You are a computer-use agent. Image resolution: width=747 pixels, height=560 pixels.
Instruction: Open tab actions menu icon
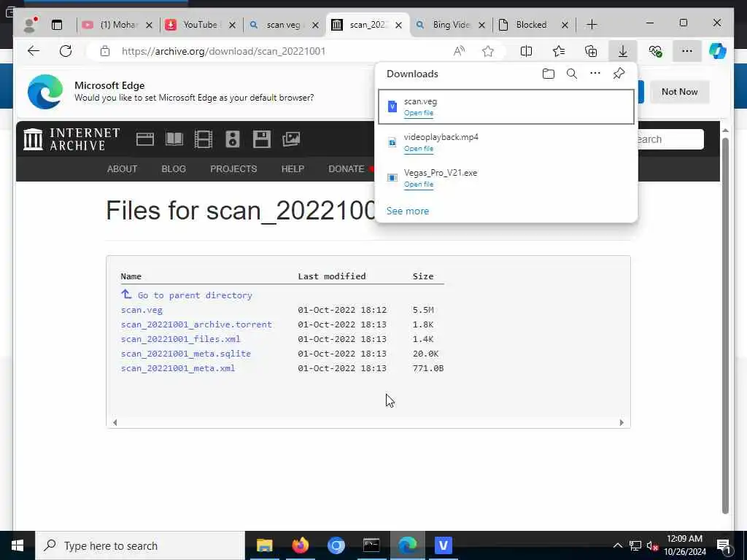(x=57, y=25)
